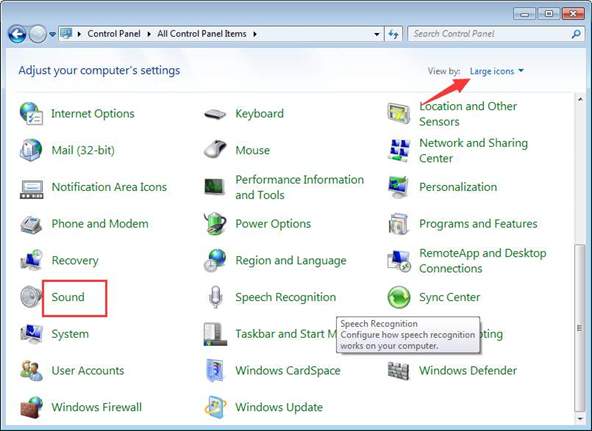
Task: Open the Keyboard icon
Action: click(x=215, y=113)
